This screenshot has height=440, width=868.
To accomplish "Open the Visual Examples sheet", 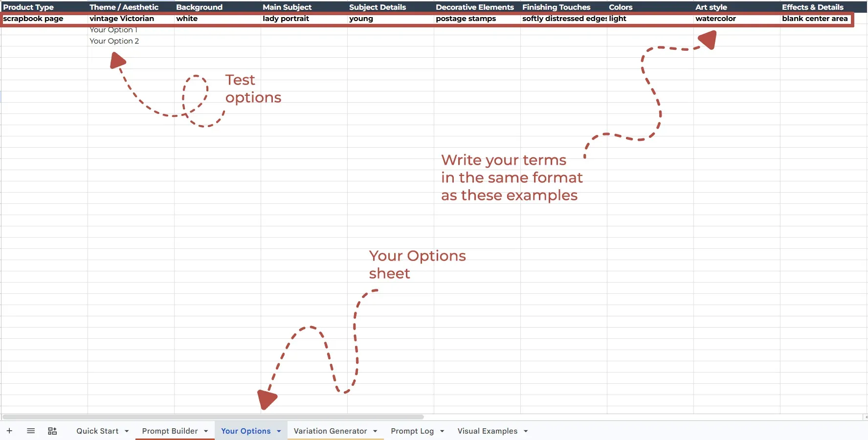I will pos(487,431).
